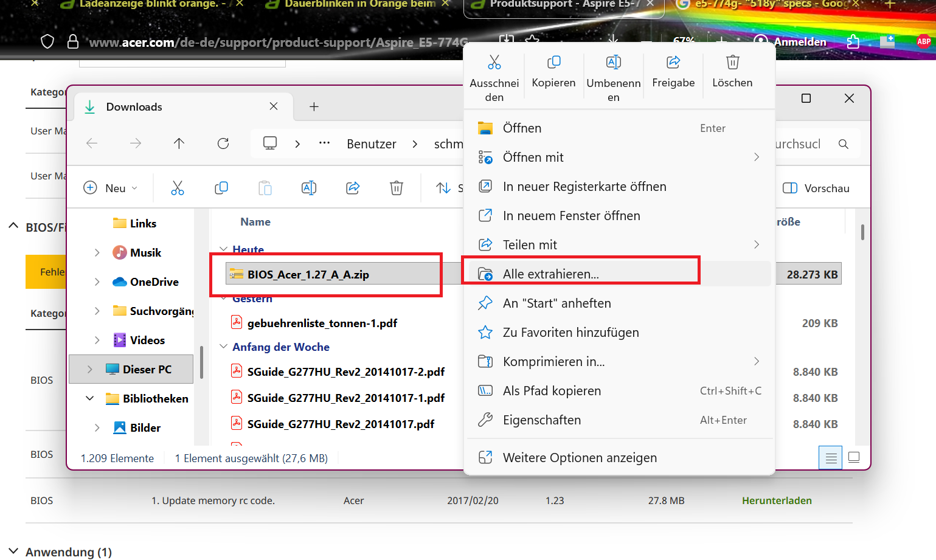Switch to large icons view in status bar

click(854, 457)
